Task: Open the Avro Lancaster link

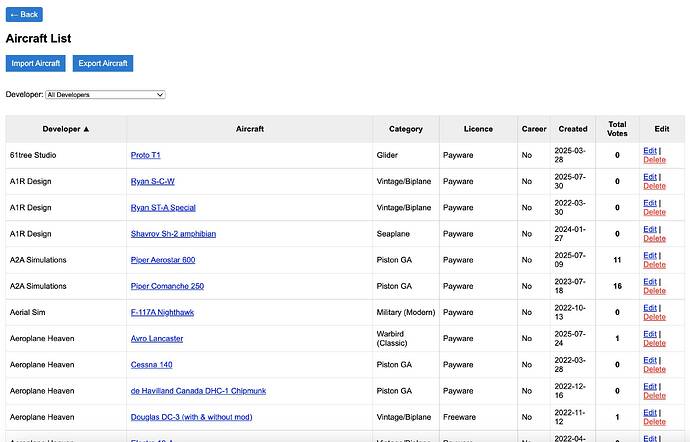Action: pyautogui.click(x=157, y=338)
